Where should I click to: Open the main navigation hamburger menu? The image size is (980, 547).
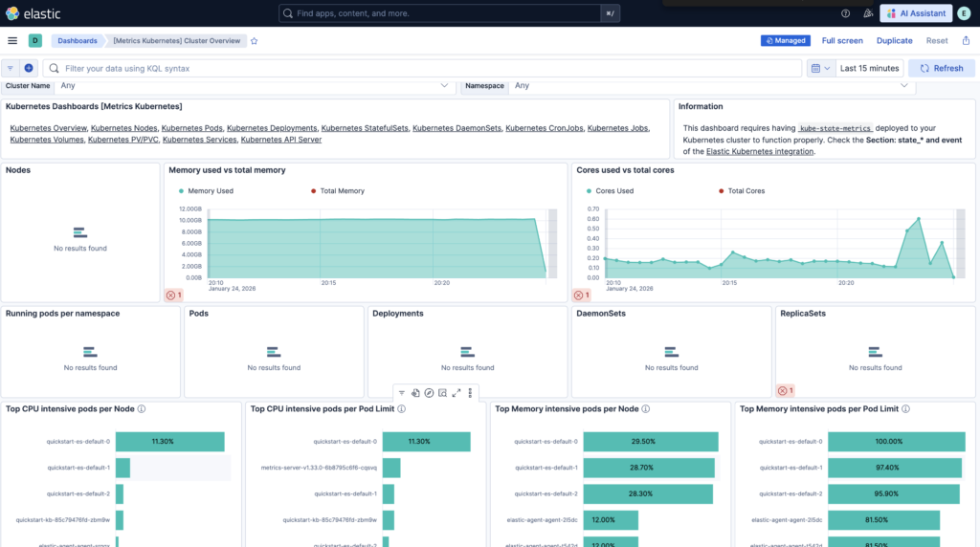pos(12,40)
